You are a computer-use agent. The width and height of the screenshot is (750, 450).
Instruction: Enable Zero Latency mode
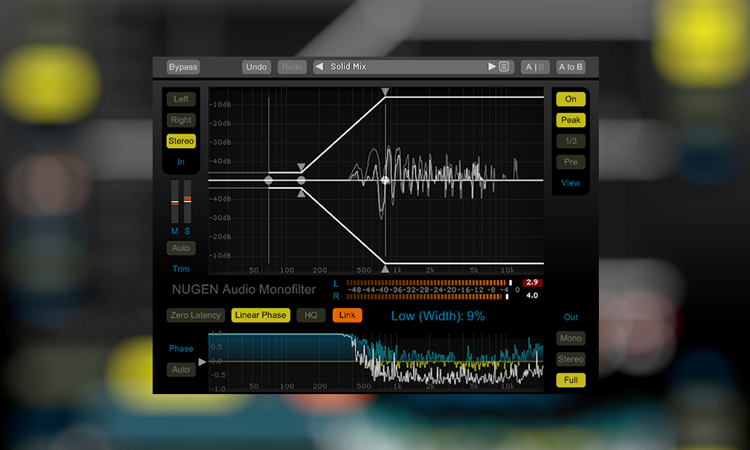pos(194,315)
